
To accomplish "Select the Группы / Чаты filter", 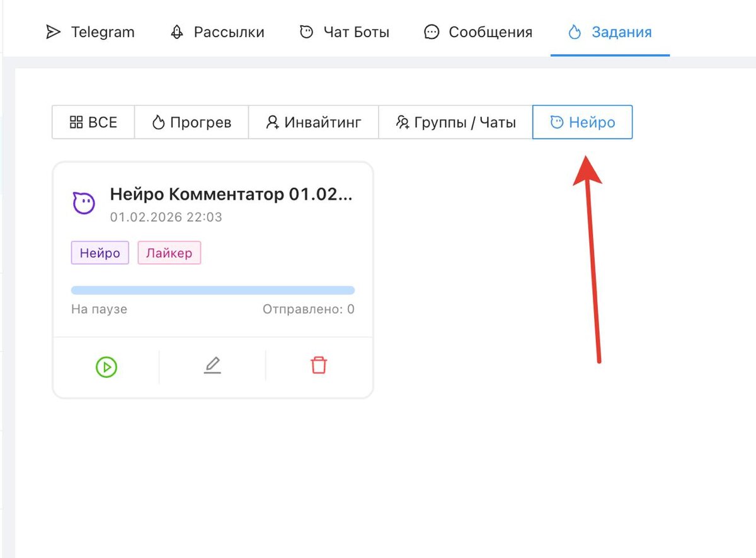I will pos(455,122).
